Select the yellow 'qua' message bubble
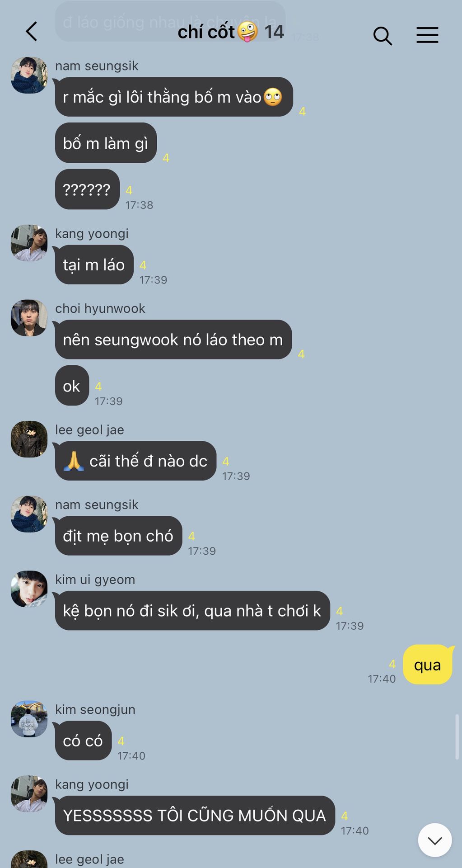This screenshot has width=462, height=868. pos(427,665)
